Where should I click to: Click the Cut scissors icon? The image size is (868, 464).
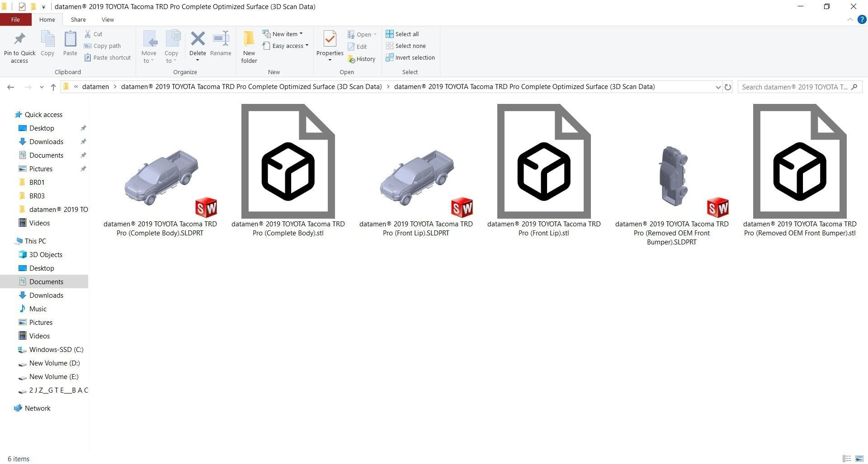click(x=88, y=34)
